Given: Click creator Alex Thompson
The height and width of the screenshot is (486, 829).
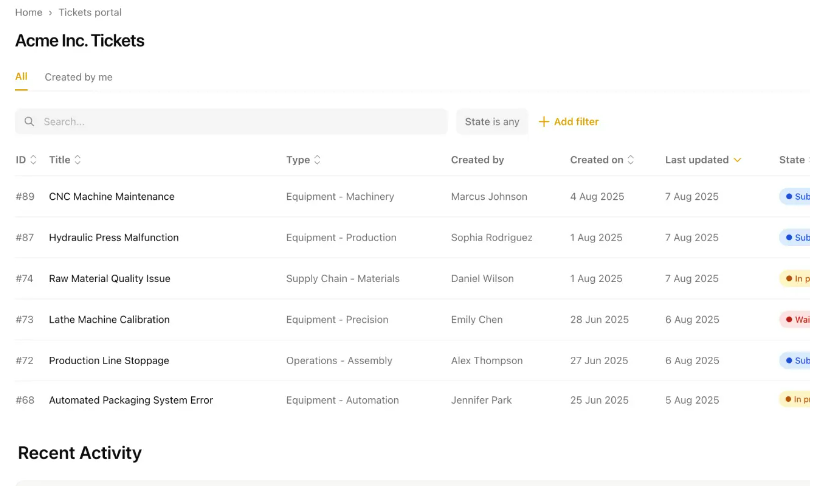Looking at the screenshot, I should click(486, 360).
